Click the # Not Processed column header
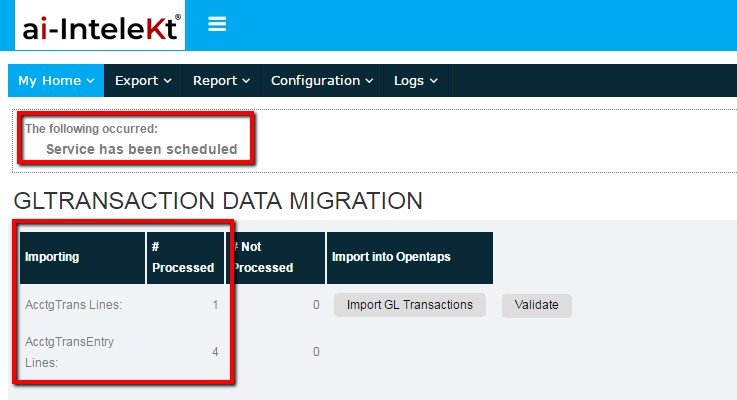Viewport: 737px width, 400px height. [276, 258]
